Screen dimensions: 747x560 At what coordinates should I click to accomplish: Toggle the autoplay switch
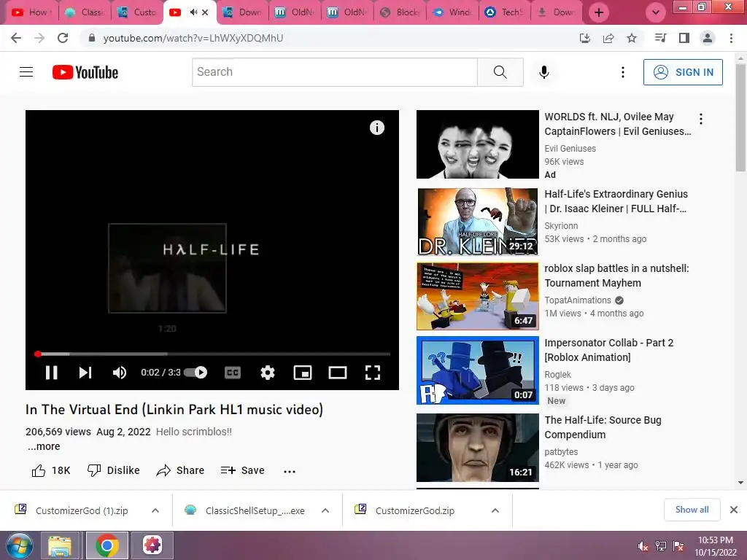pyautogui.click(x=196, y=373)
